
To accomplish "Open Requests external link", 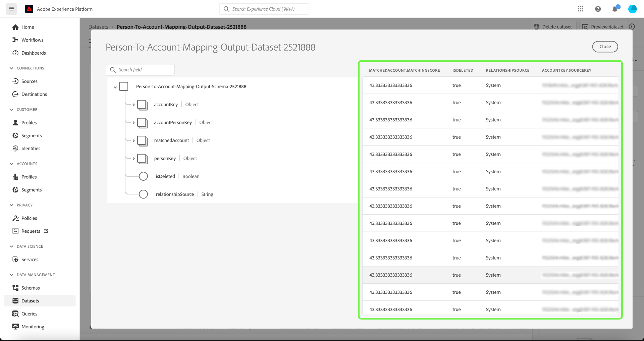I will coord(46,231).
